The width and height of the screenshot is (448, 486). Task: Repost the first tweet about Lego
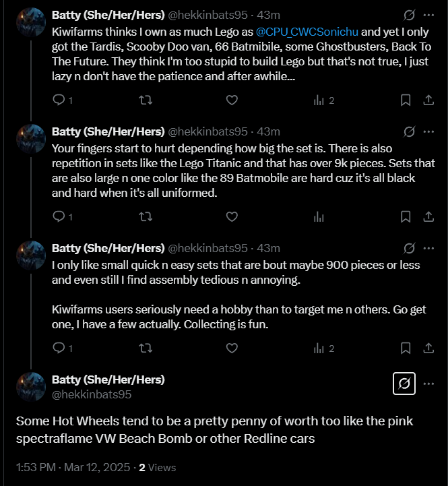click(x=146, y=100)
